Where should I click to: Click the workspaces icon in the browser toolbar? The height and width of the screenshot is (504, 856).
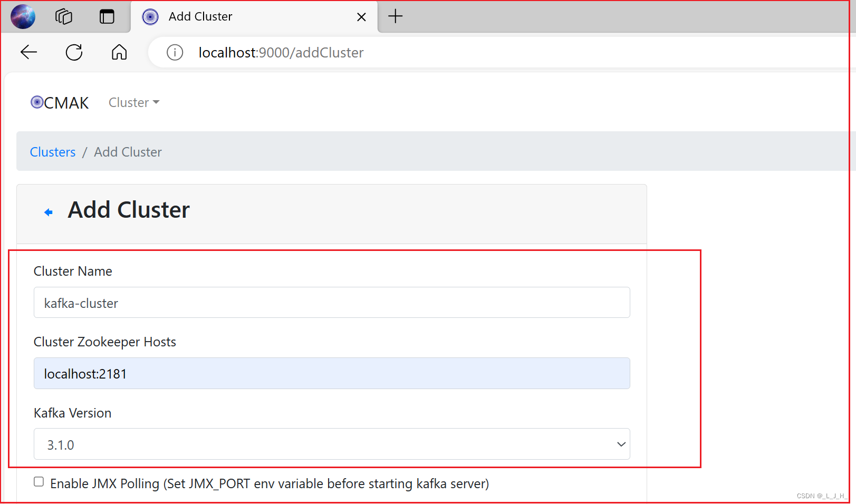63,16
